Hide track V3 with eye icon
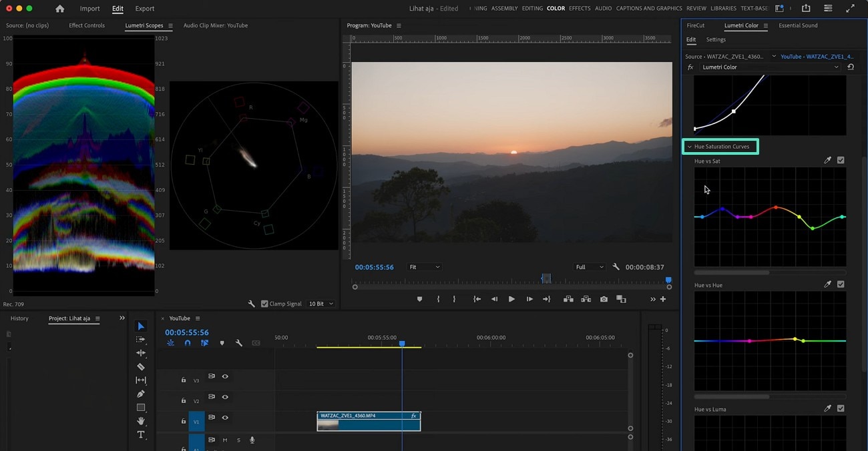The image size is (868, 451). (x=225, y=376)
